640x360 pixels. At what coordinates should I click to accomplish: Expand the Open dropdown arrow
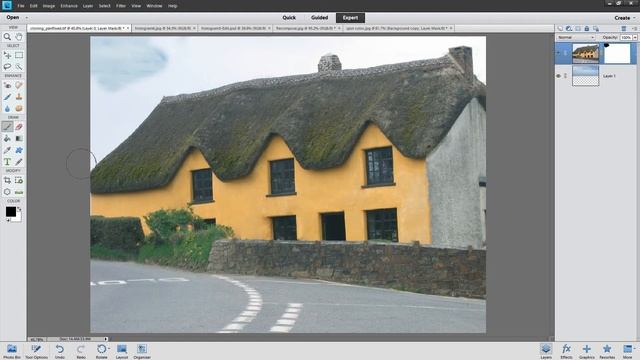[27, 18]
